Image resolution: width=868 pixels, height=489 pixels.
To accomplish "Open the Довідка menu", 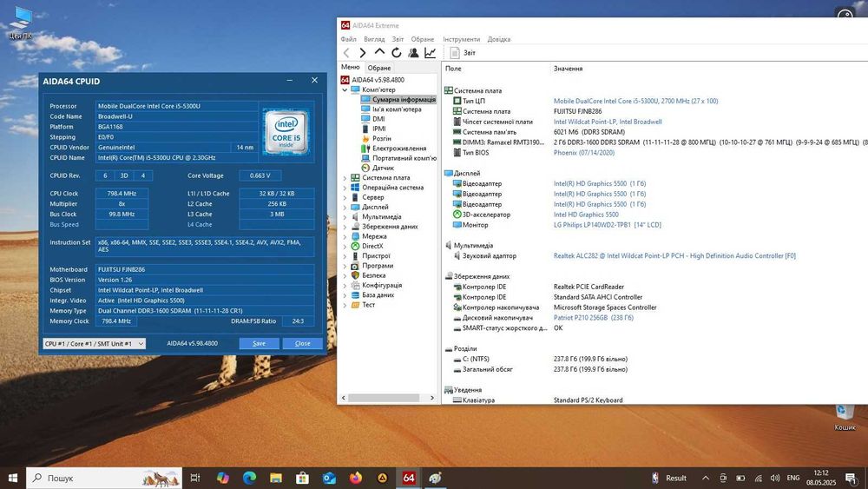I will pyautogui.click(x=499, y=39).
